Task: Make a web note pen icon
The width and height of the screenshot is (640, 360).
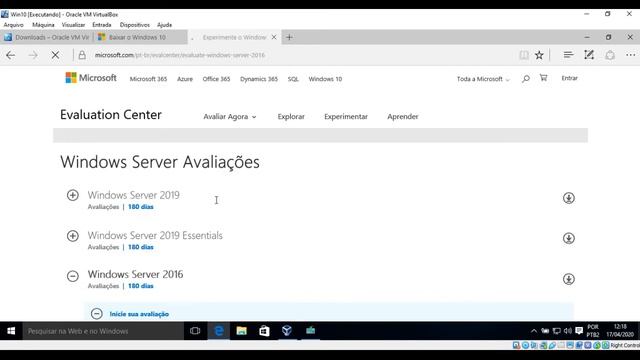Action: 589,55
